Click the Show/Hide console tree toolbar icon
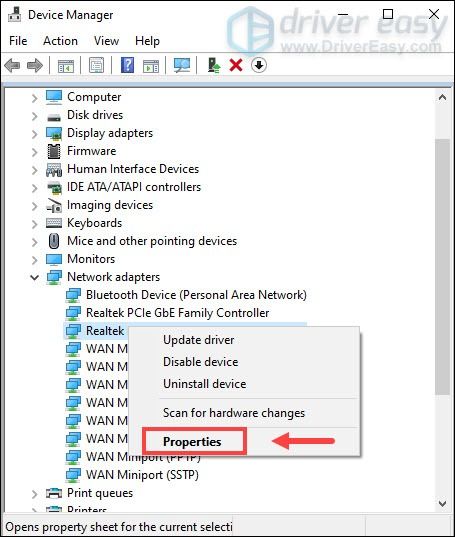 click(66, 65)
